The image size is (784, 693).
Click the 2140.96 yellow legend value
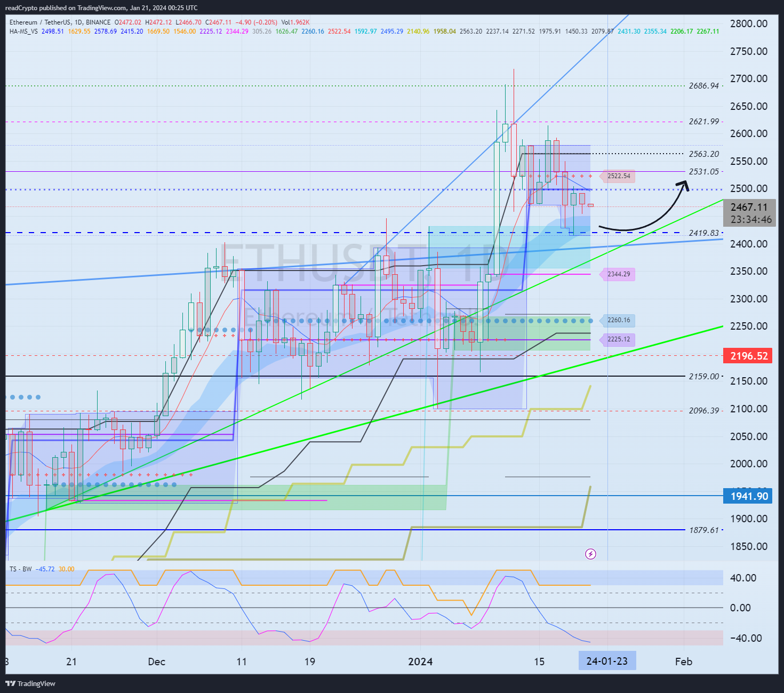click(418, 31)
